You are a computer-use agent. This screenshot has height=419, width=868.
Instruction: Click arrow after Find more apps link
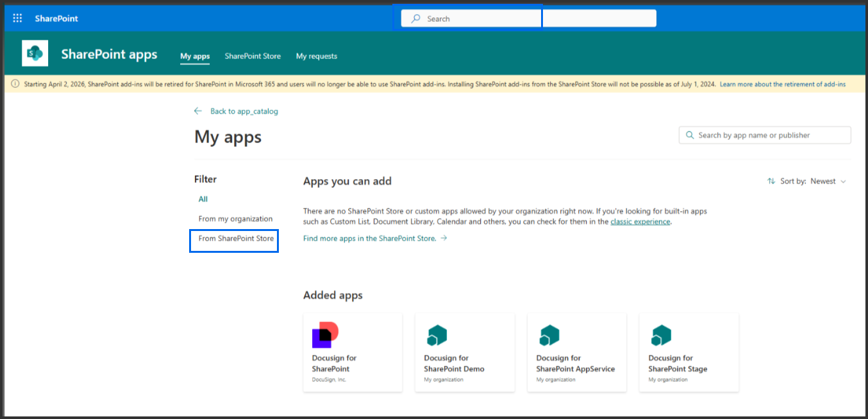coord(444,238)
